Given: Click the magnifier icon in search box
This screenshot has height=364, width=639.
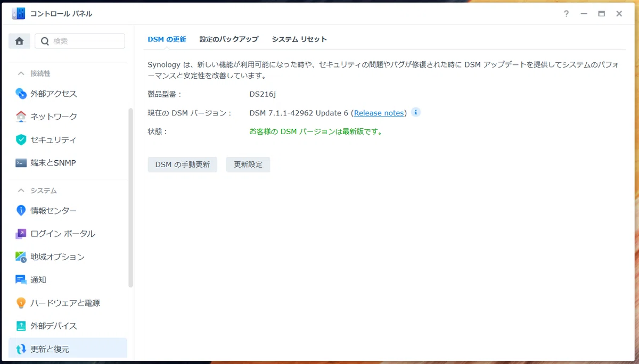Looking at the screenshot, I should [45, 41].
